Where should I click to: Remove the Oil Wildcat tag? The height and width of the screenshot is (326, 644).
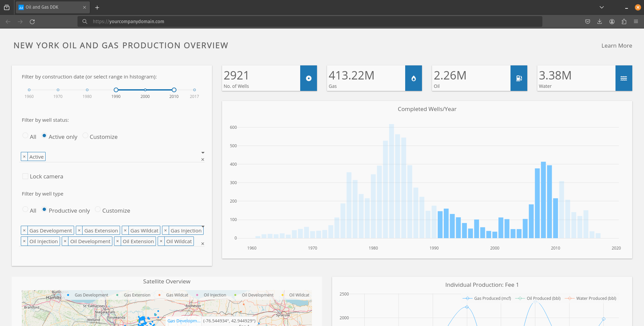(161, 241)
